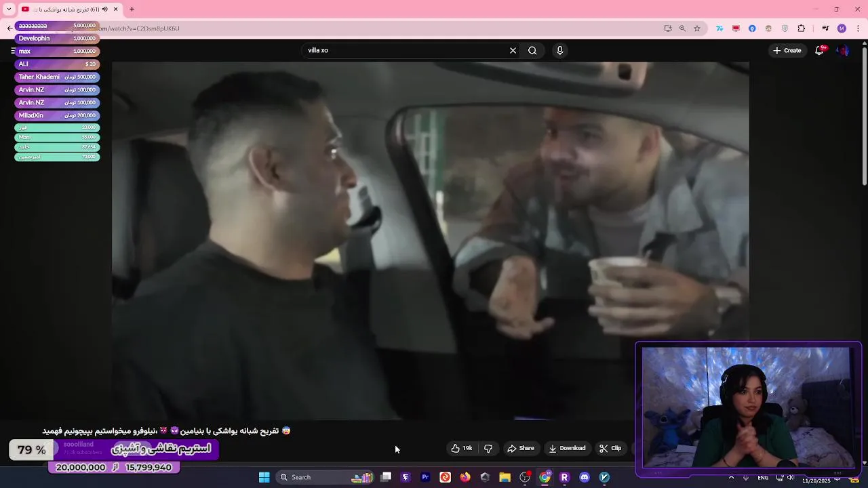Image resolution: width=868 pixels, height=488 pixels.
Task: Go back with browser back arrow
Action: [9, 28]
